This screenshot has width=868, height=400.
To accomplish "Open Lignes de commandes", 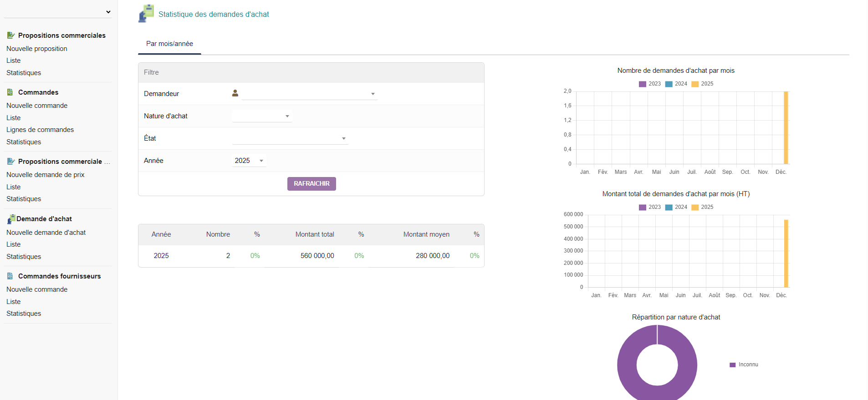I will [x=40, y=130].
